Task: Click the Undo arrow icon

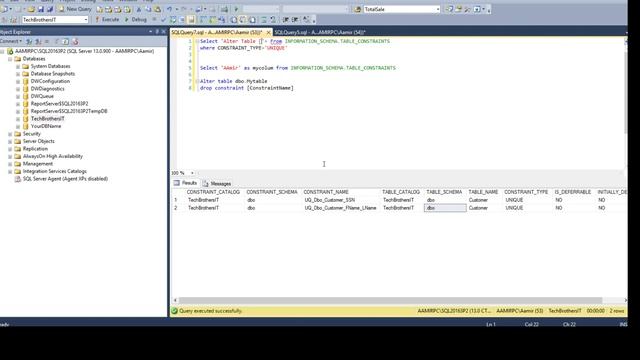Action: coord(169,9)
